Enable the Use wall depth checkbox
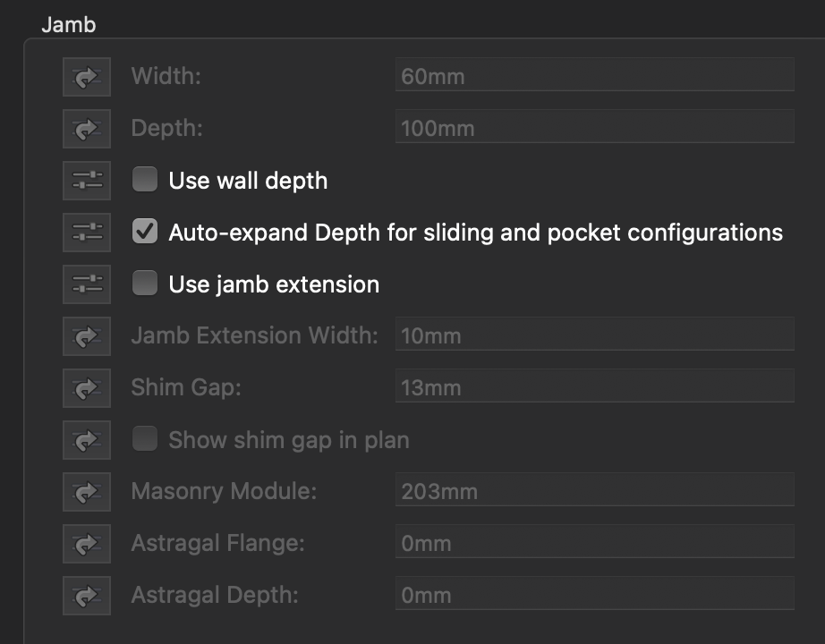The height and width of the screenshot is (644, 825). pyautogui.click(x=143, y=180)
